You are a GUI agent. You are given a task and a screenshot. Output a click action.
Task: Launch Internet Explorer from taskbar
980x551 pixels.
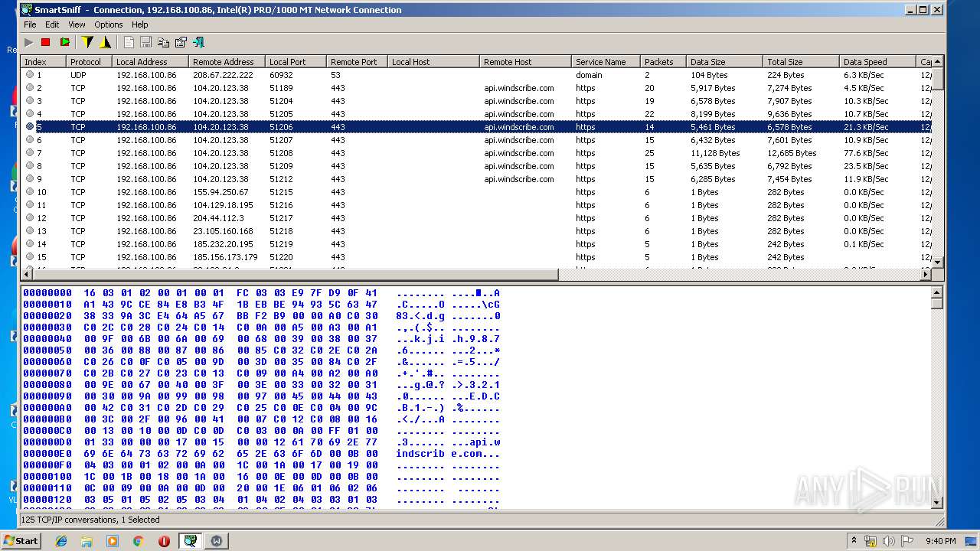pyautogui.click(x=61, y=541)
